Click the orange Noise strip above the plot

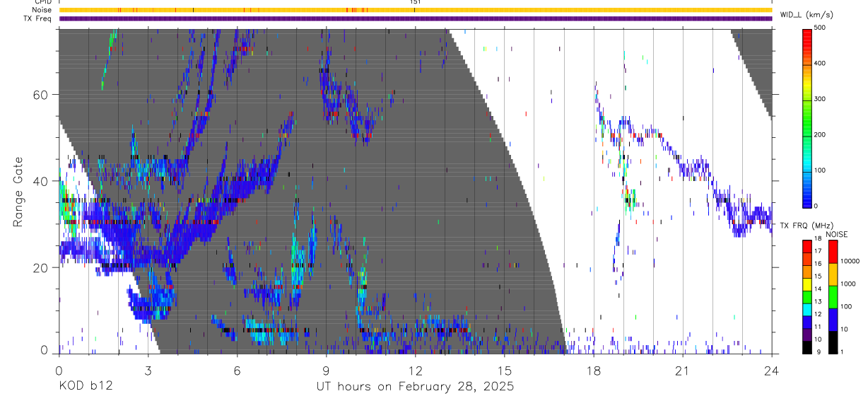point(415,10)
